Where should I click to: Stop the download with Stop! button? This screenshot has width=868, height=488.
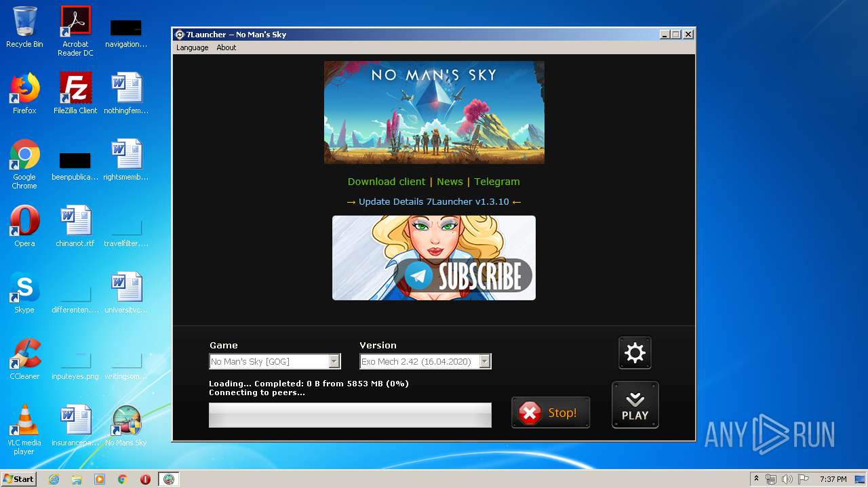[x=551, y=413]
